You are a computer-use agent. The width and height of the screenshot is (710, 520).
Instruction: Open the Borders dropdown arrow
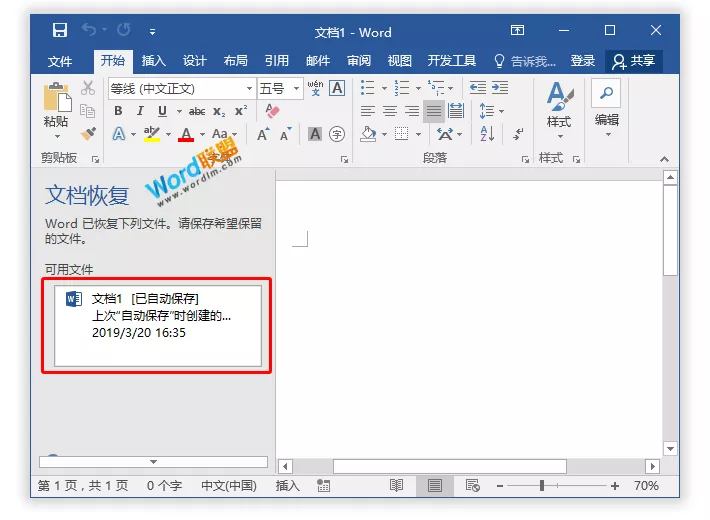(x=418, y=135)
